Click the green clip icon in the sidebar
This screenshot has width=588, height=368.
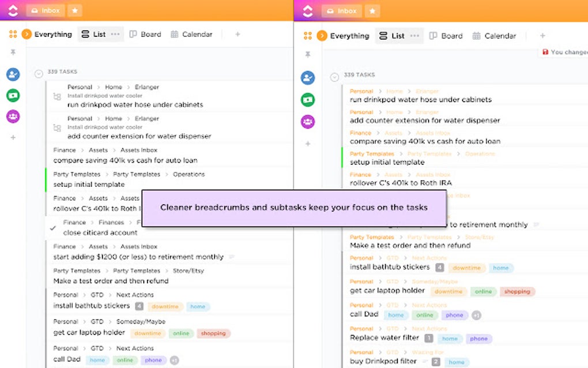pyautogui.click(x=13, y=94)
